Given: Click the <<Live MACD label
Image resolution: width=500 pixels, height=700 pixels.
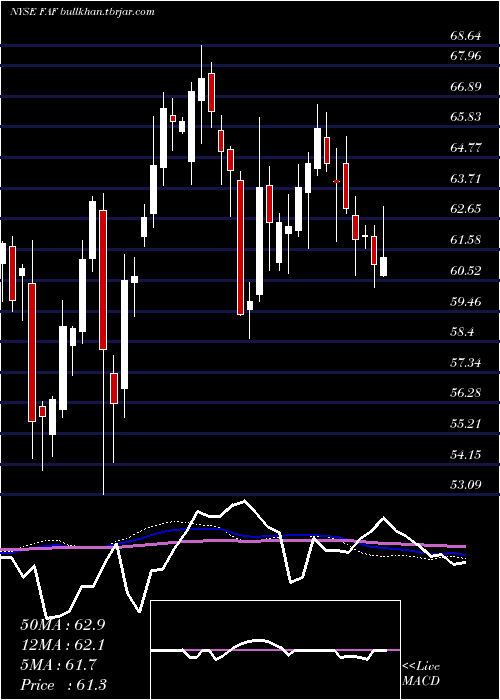Looking at the screenshot, I should (x=421, y=674).
